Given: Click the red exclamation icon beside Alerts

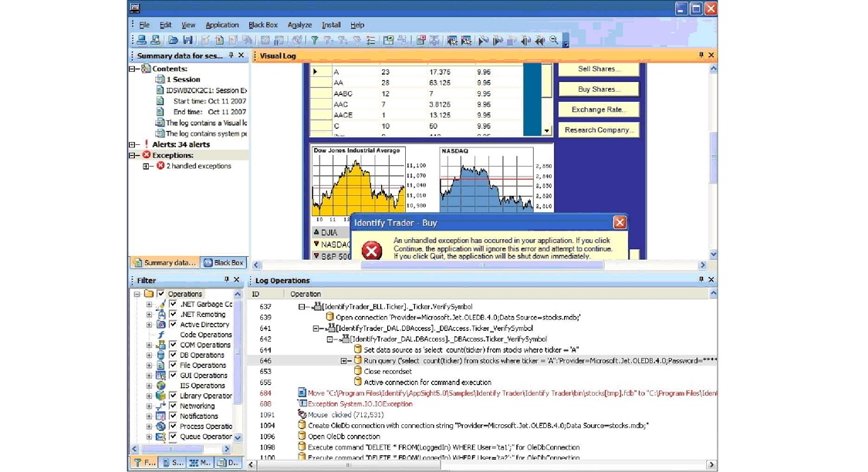Looking at the screenshot, I should pos(146,144).
